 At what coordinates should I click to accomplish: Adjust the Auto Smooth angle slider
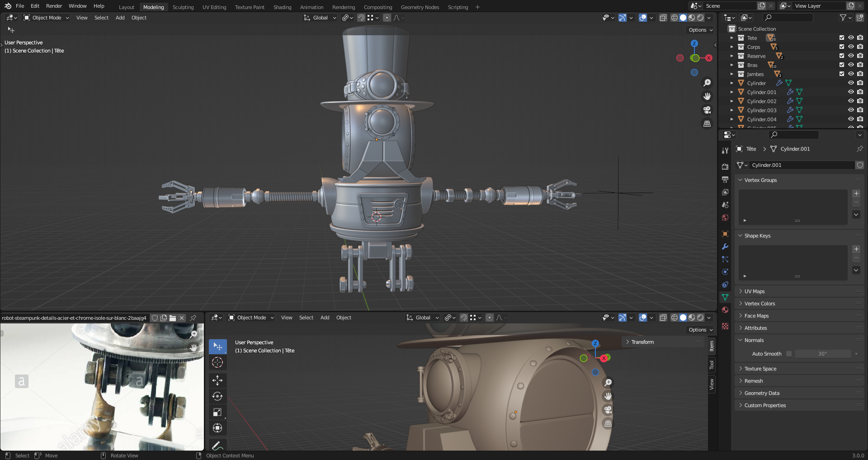pos(822,354)
